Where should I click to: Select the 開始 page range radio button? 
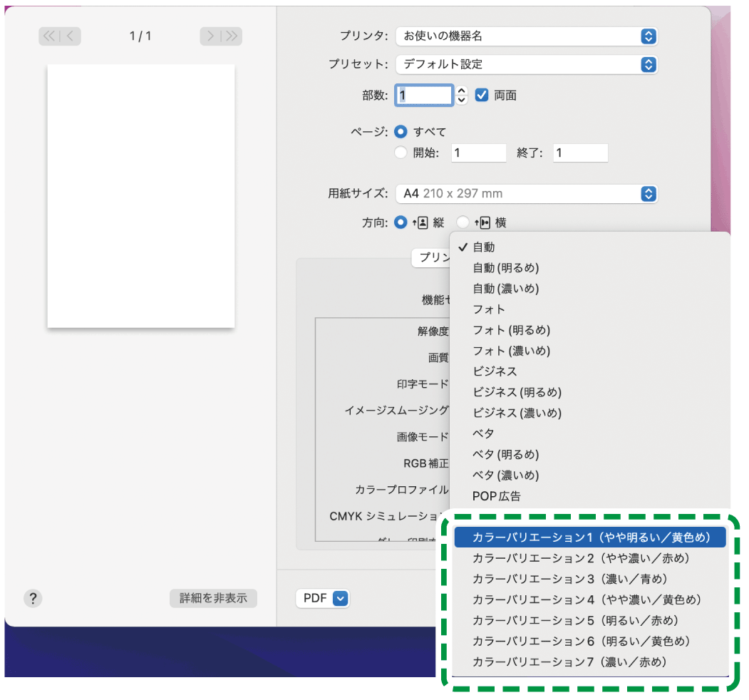(x=401, y=153)
